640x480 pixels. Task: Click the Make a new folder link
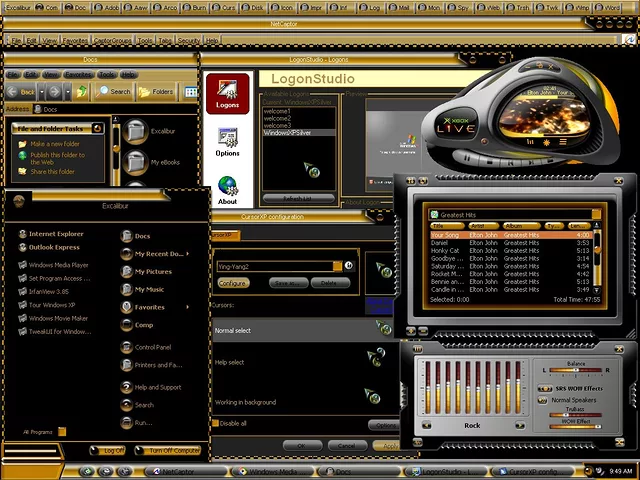tap(56, 144)
